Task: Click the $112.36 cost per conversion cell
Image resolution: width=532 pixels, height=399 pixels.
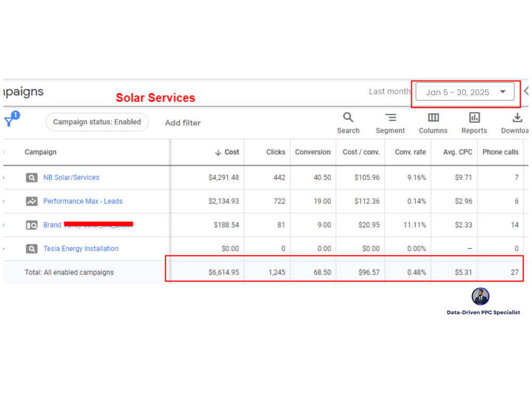Action: tap(367, 201)
